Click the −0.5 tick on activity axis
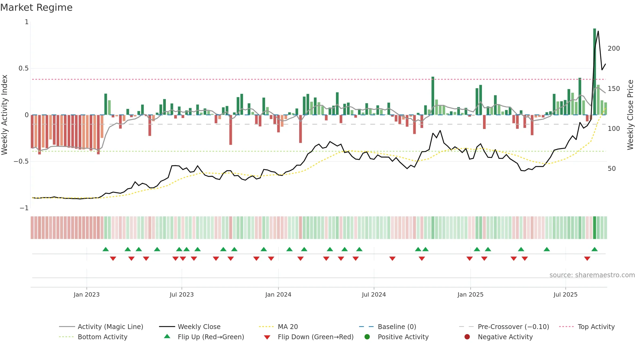This screenshot has width=644, height=362. point(21,161)
